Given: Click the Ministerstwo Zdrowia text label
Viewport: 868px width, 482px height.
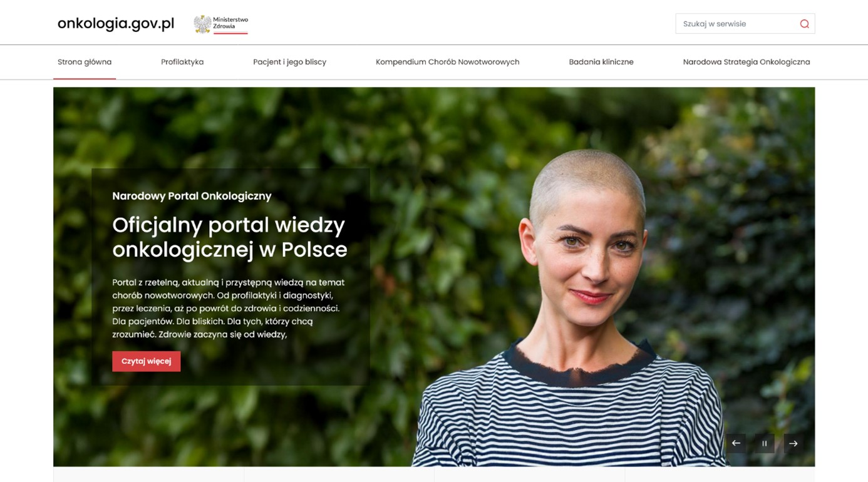Looking at the screenshot, I should pos(230,24).
